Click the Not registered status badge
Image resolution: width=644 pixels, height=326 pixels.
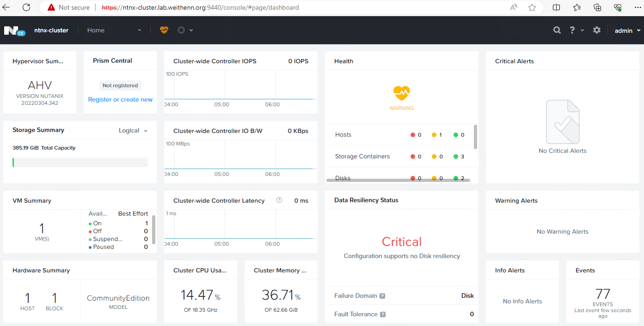coord(120,85)
